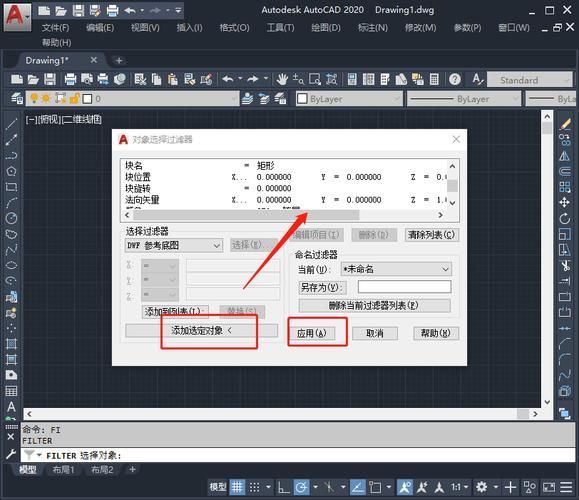The width and height of the screenshot is (579, 500).
Task: Select the Polygon draw tool
Action: coord(11,171)
